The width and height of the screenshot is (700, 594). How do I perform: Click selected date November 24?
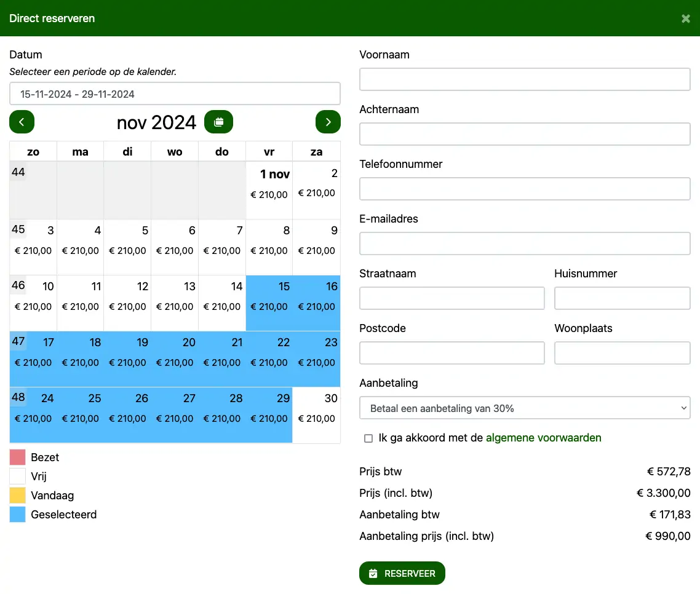tap(33, 415)
